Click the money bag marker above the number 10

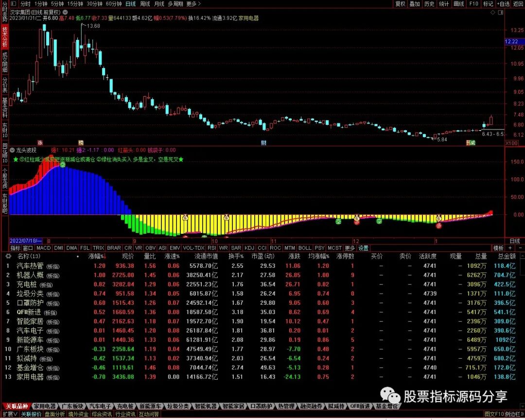pyautogui.click(x=227, y=218)
